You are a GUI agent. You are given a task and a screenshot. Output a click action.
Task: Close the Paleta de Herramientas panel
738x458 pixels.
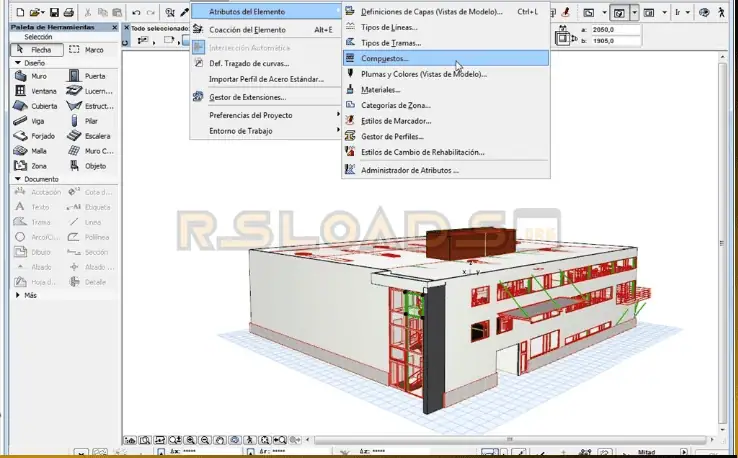[x=115, y=27]
